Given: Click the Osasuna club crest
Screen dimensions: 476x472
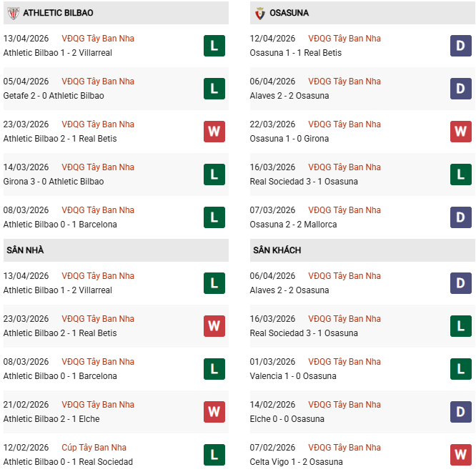Looking at the screenshot, I should (x=260, y=13).
